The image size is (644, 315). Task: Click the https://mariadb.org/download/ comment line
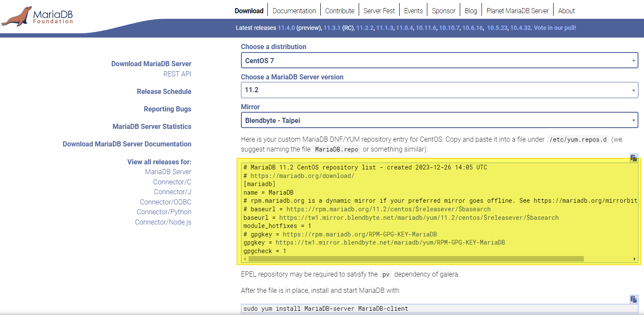pos(299,176)
